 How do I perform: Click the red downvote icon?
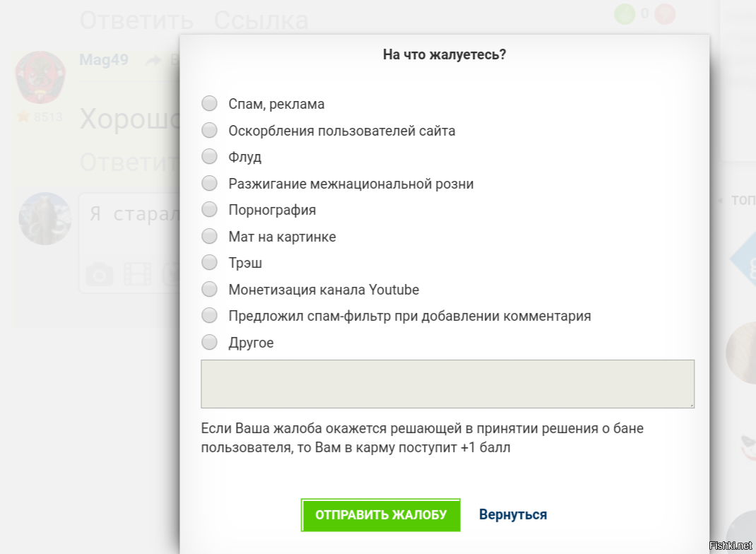(665, 14)
